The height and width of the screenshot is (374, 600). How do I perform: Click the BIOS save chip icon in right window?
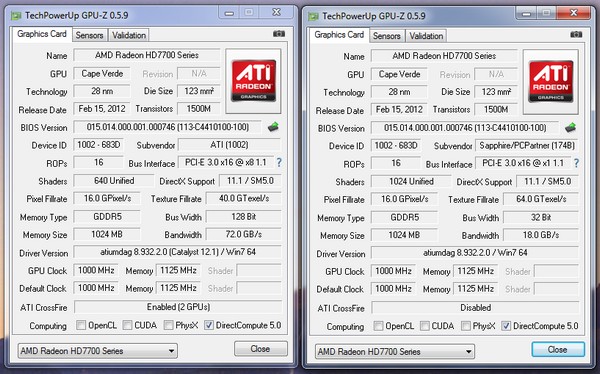pyautogui.click(x=571, y=127)
